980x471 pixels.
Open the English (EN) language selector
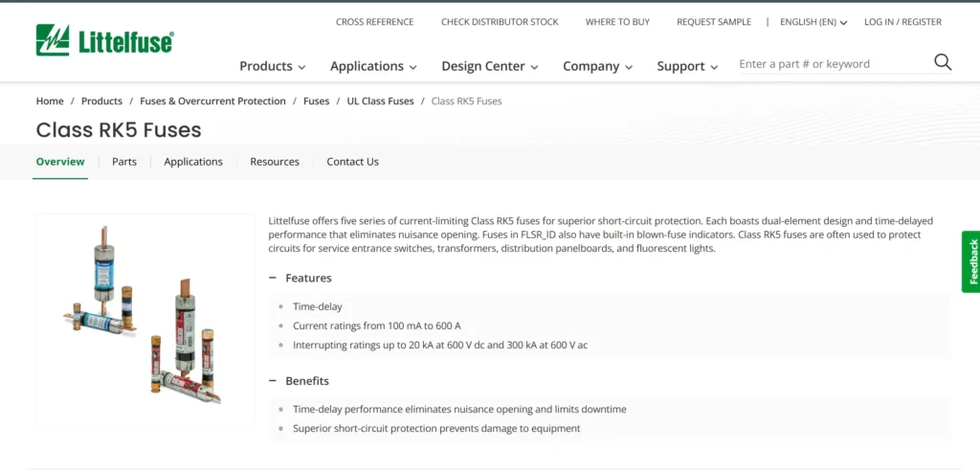point(813,22)
